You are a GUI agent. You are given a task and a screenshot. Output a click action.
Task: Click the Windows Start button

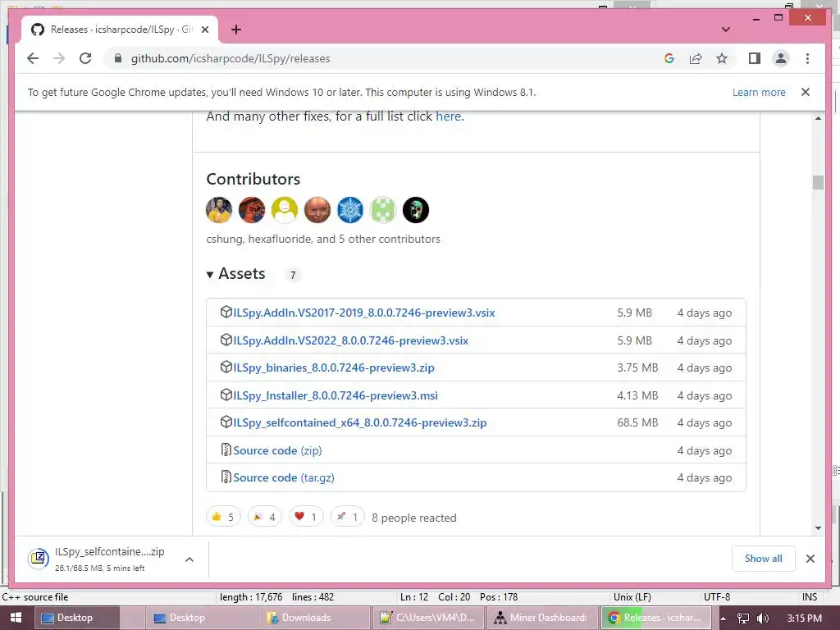click(16, 618)
